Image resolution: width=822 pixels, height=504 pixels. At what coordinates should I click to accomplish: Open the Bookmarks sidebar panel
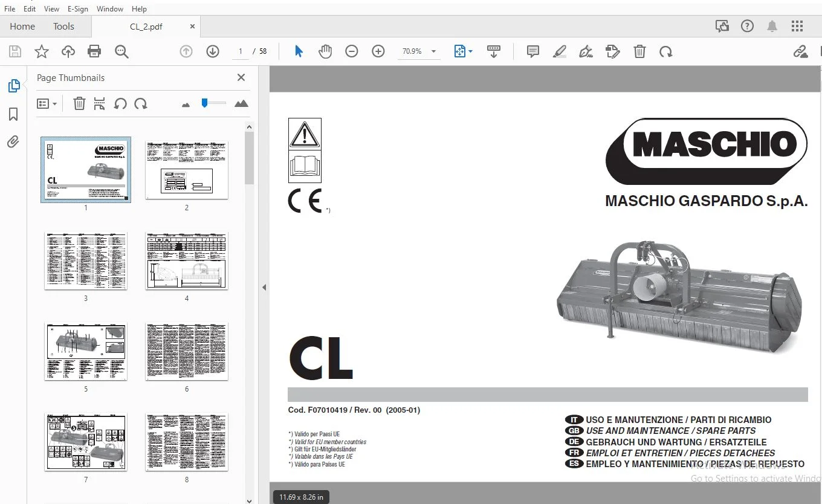[13, 114]
